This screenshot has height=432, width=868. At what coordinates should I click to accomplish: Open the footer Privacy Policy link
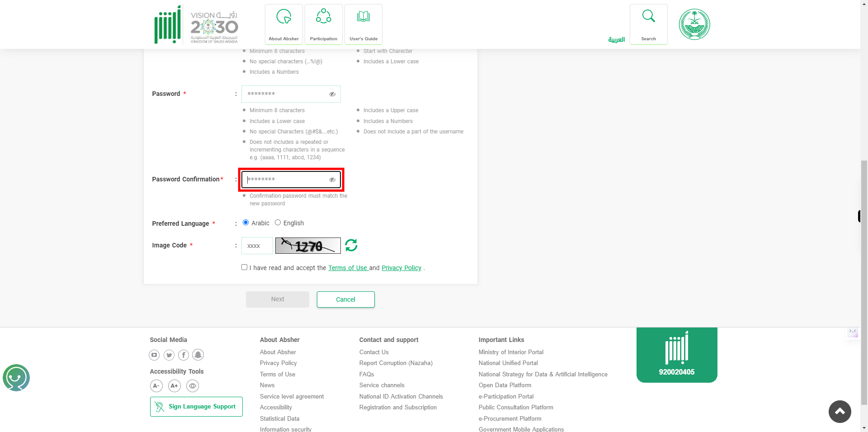(x=278, y=363)
